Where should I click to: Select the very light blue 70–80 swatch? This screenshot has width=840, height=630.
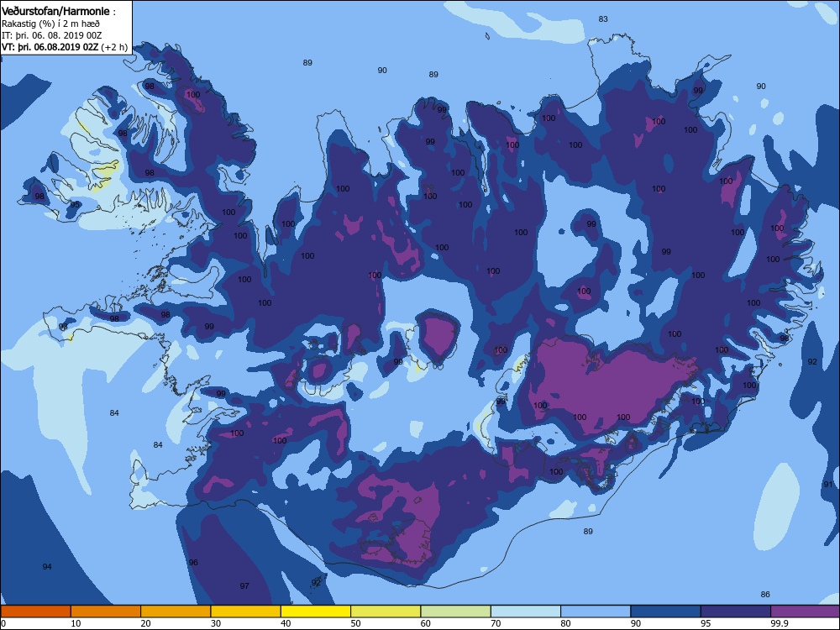click(526, 612)
